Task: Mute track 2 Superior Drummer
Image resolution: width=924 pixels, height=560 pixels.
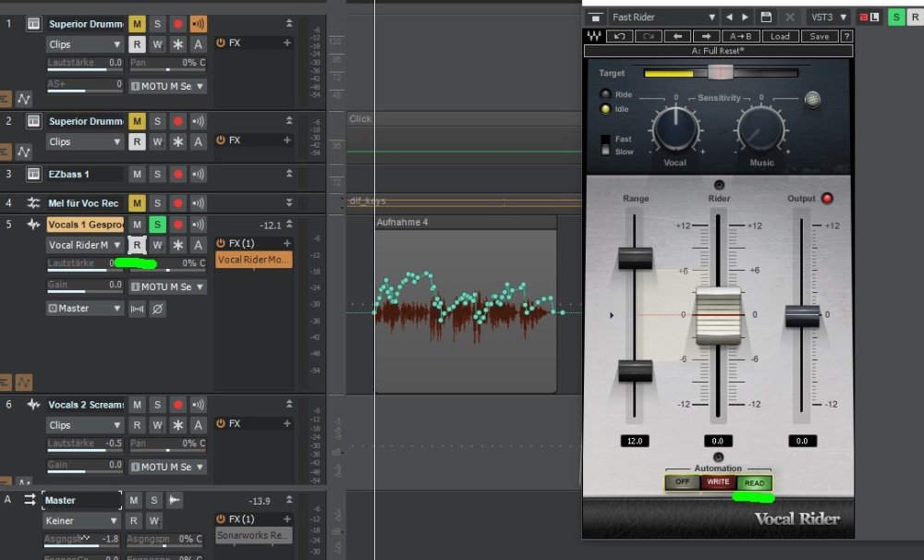Action: click(x=137, y=121)
